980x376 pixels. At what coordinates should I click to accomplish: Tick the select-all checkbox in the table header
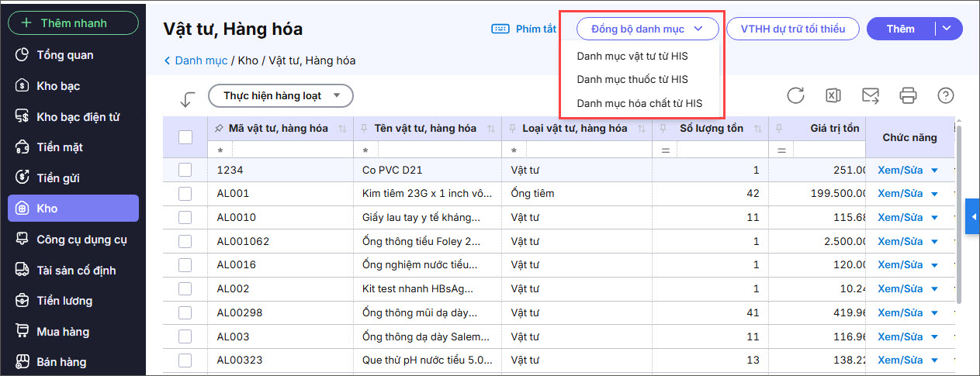(x=185, y=137)
